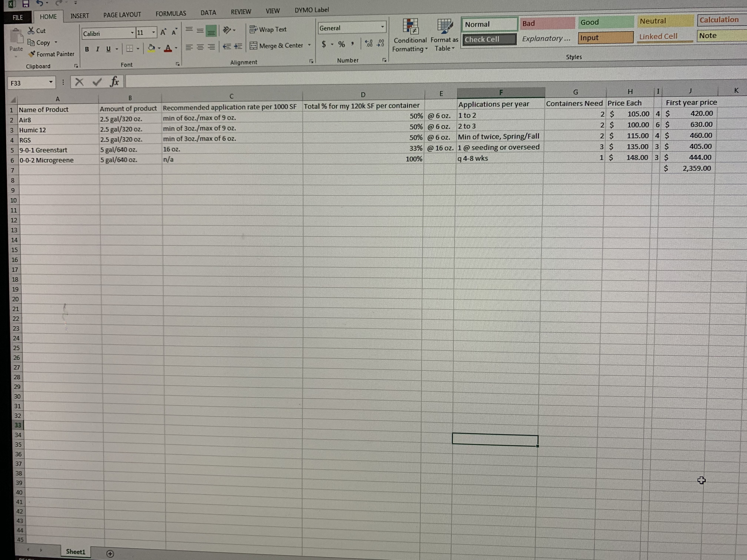Toggle Bold formatting
Screen dimensions: 747x560
[87, 49]
